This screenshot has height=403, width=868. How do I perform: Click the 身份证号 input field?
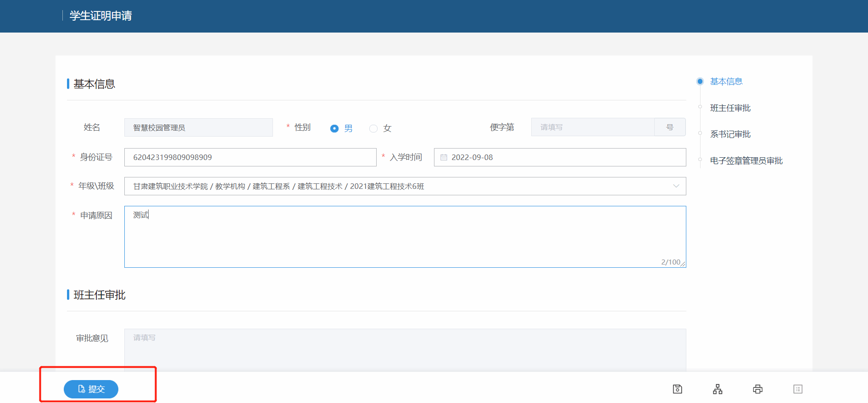(x=250, y=157)
